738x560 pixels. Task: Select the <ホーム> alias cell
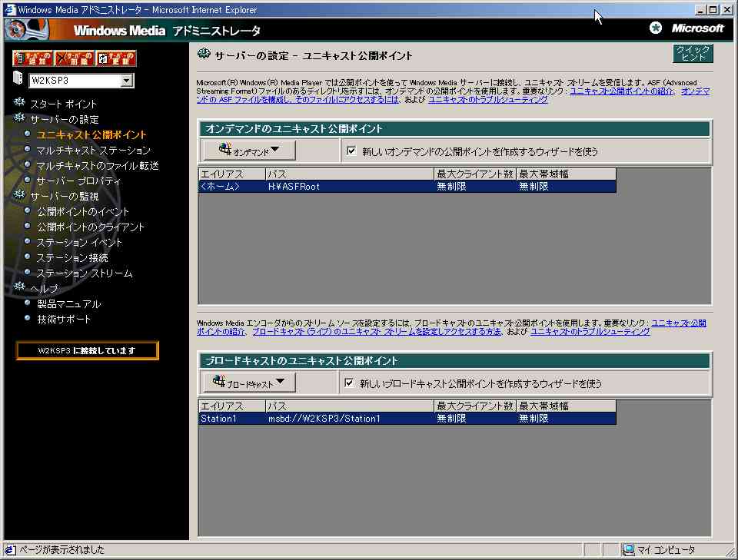tap(231, 187)
